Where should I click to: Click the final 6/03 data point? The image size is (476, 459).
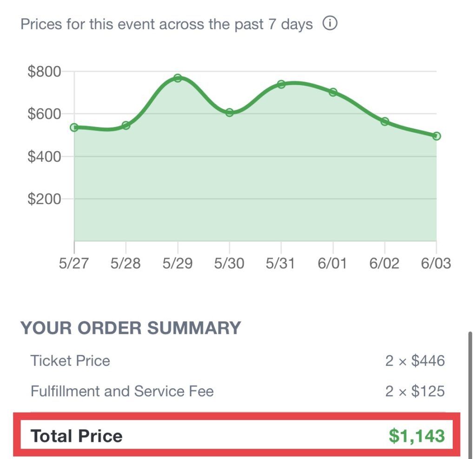(436, 136)
